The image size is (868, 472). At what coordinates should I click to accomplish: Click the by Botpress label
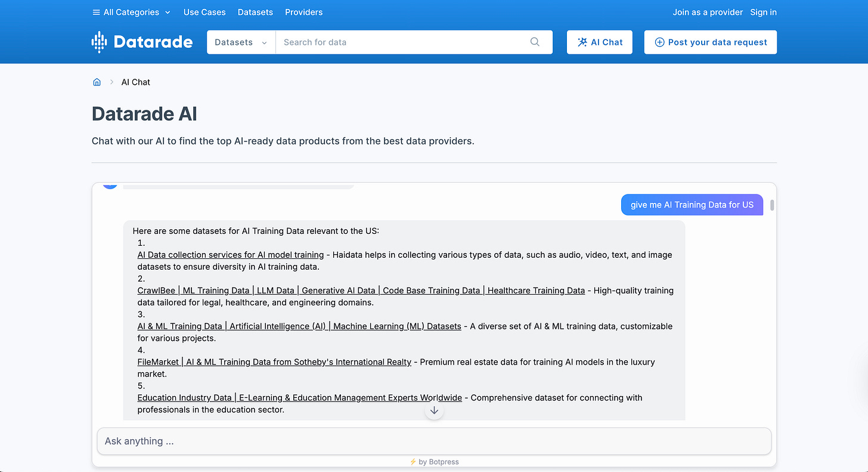click(434, 462)
